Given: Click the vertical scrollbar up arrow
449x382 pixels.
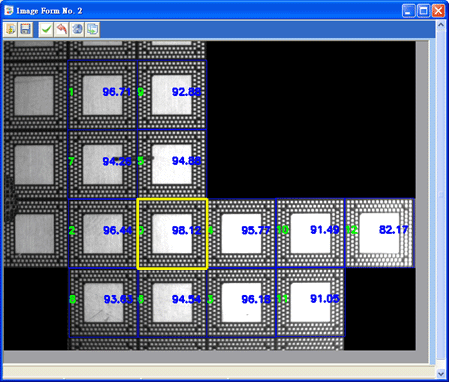Looking at the screenshot, I should (441, 25).
